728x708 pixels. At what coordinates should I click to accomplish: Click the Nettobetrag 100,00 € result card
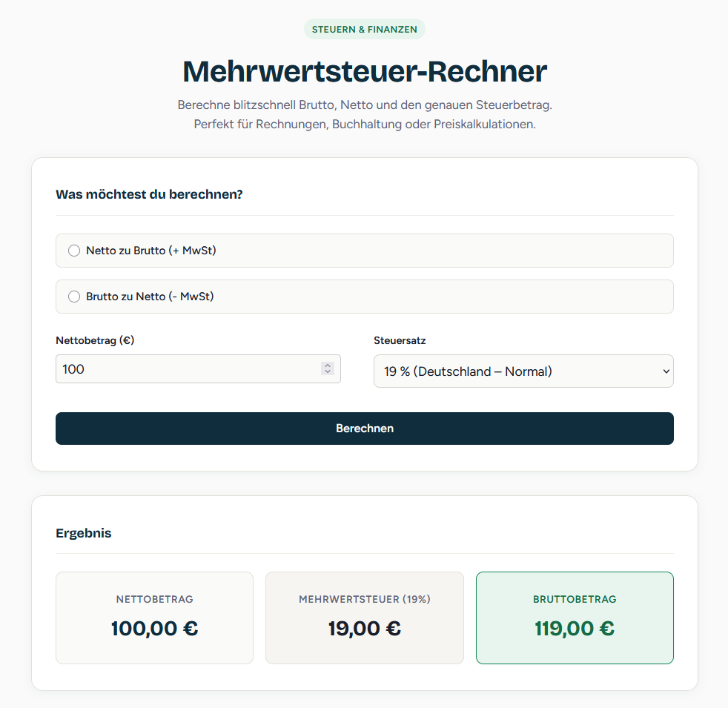[154, 618]
